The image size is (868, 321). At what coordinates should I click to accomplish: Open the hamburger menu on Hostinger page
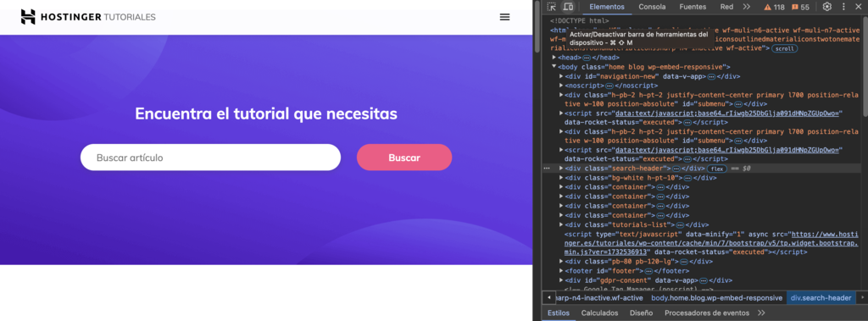[505, 17]
